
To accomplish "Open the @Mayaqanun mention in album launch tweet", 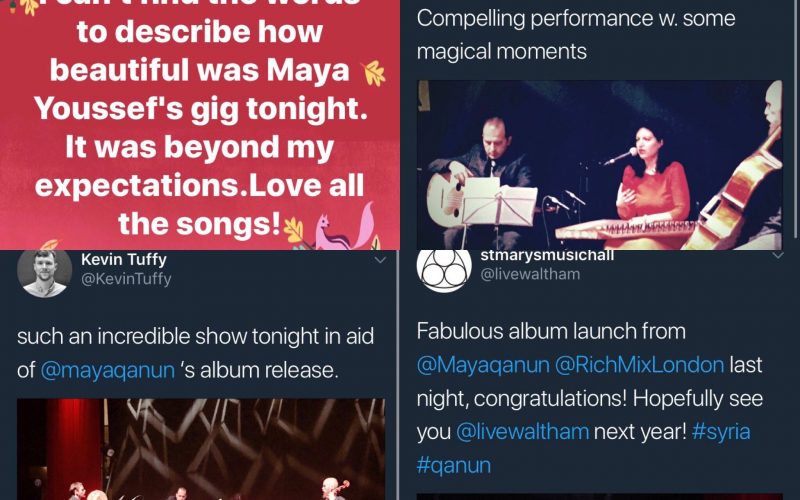I will point(483,365).
